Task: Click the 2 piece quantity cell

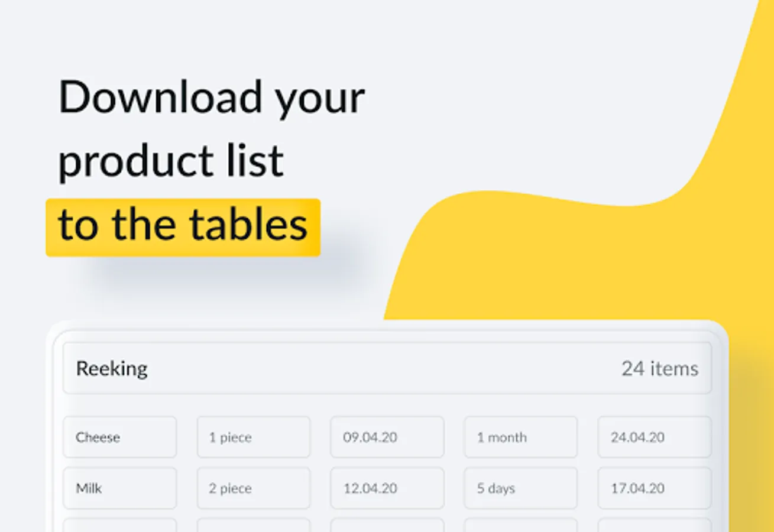Action: (x=254, y=488)
